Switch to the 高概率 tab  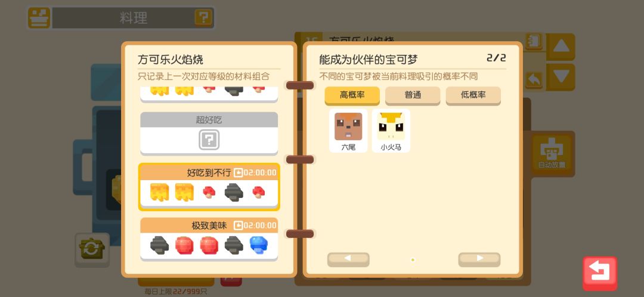pyautogui.click(x=352, y=95)
